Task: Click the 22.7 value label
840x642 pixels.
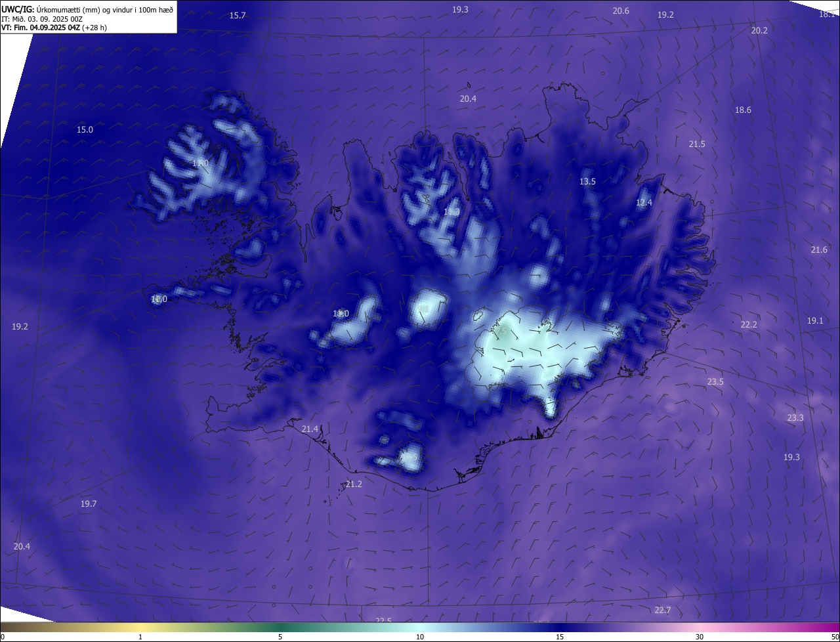Action: 662,610
